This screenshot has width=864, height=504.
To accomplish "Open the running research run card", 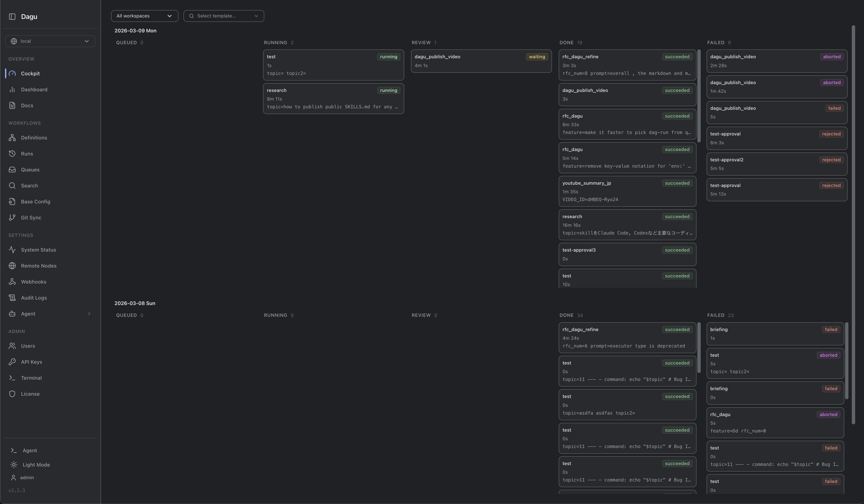I will tap(333, 98).
